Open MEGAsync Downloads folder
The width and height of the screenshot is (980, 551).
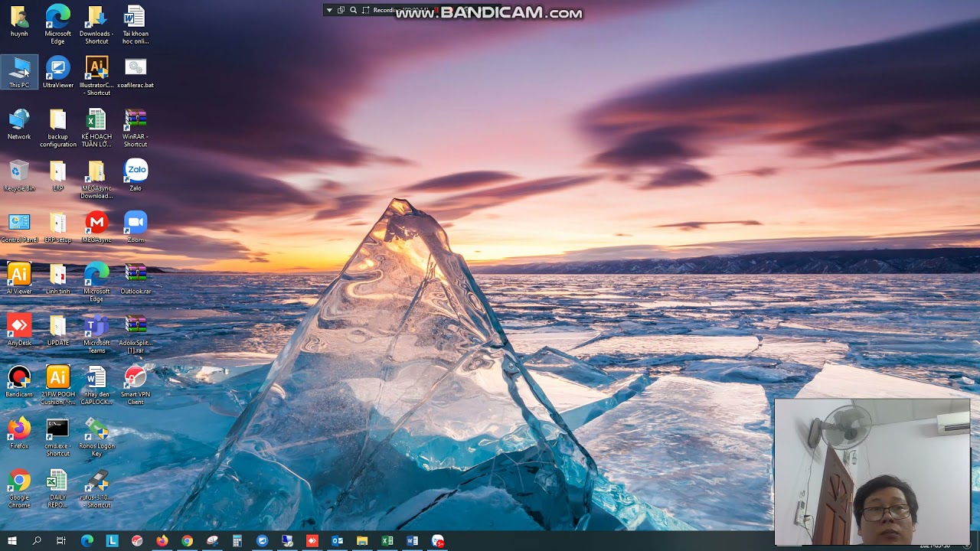[x=96, y=180]
